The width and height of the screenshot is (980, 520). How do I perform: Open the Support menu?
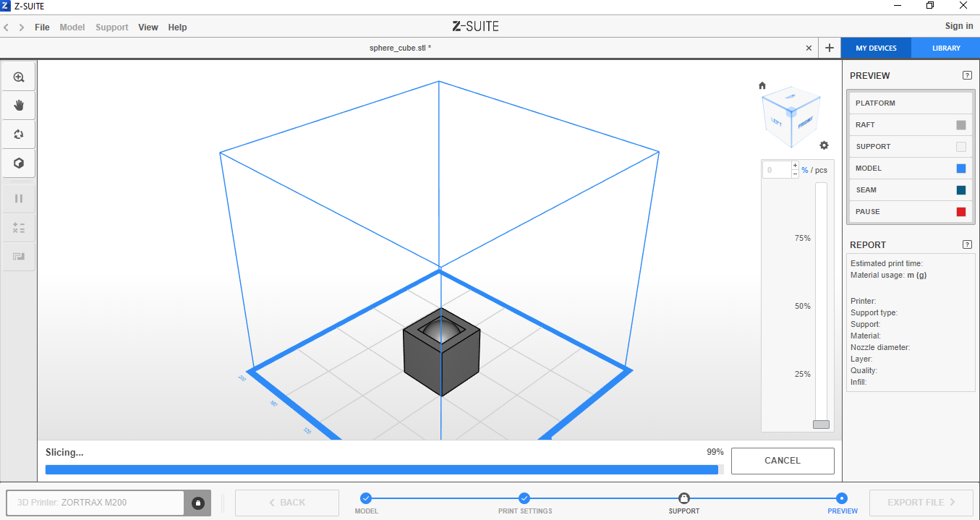pyautogui.click(x=112, y=27)
